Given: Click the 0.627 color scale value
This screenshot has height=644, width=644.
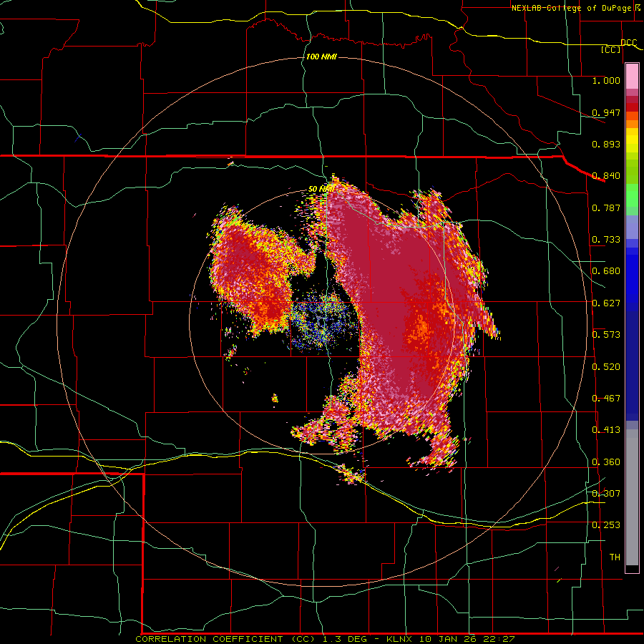Looking at the screenshot, I should [x=606, y=303].
